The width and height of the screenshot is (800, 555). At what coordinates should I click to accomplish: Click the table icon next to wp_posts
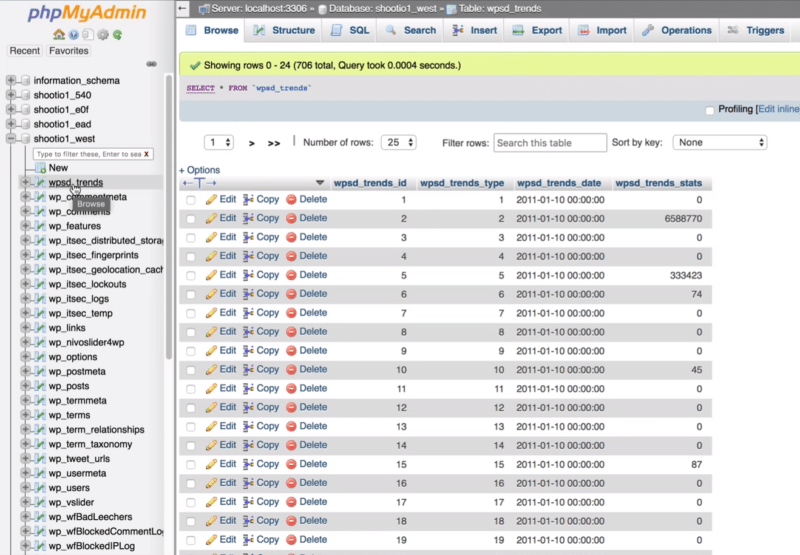pos(40,386)
